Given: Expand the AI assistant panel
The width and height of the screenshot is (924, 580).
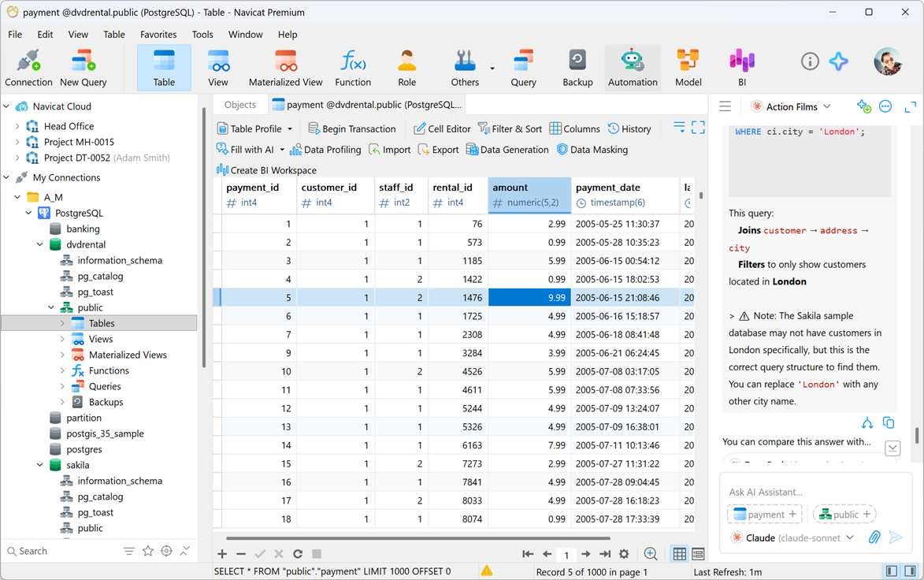Looking at the screenshot, I should coord(911,106).
